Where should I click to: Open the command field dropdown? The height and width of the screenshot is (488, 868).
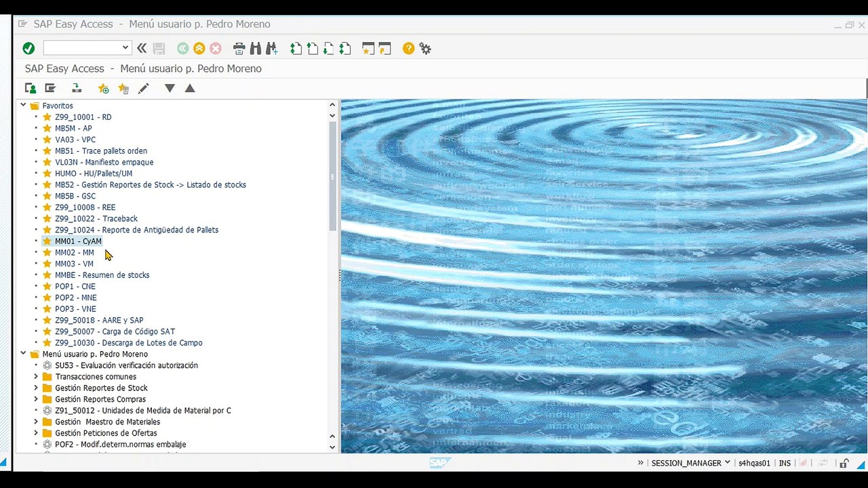click(x=125, y=47)
